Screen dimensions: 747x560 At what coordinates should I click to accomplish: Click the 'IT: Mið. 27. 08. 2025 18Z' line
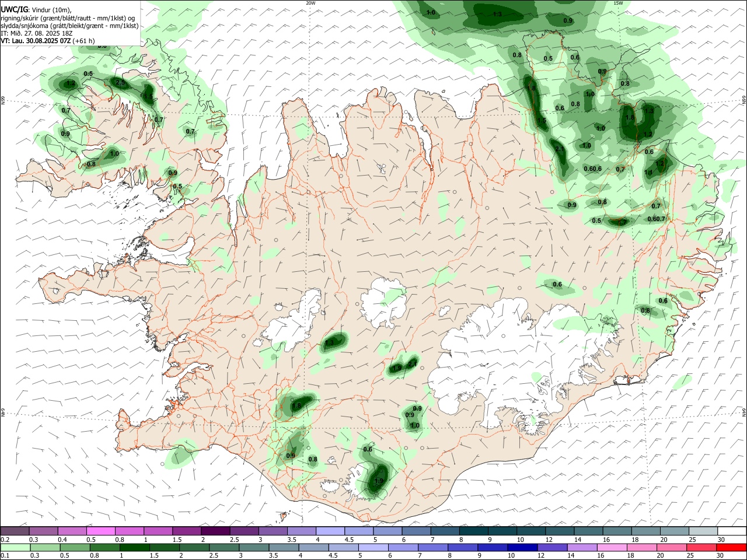[37, 33]
